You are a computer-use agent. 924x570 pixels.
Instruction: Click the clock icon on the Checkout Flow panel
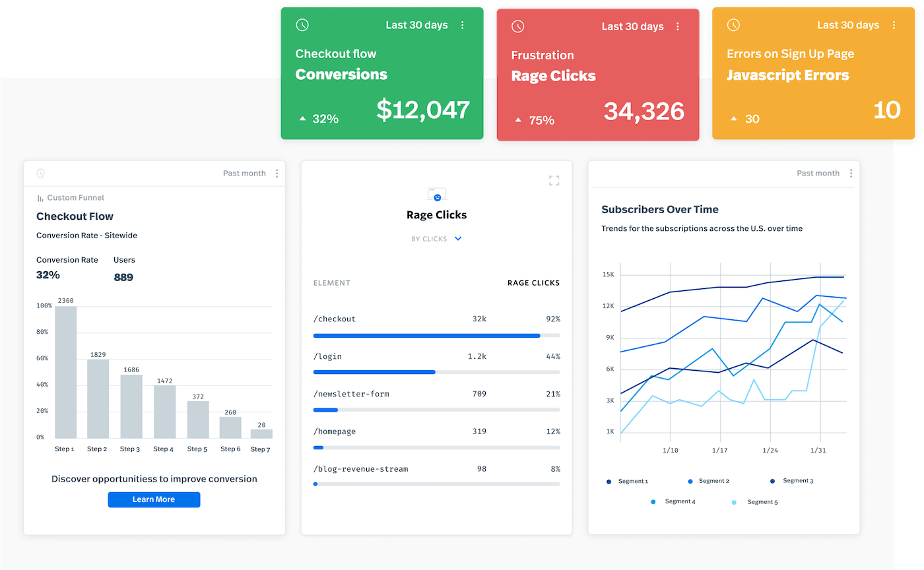(40, 173)
